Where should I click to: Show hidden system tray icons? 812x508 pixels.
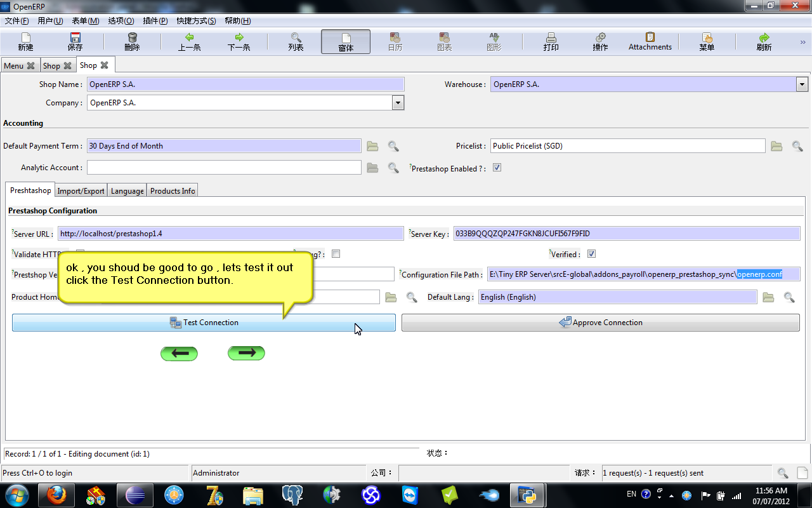click(671, 495)
